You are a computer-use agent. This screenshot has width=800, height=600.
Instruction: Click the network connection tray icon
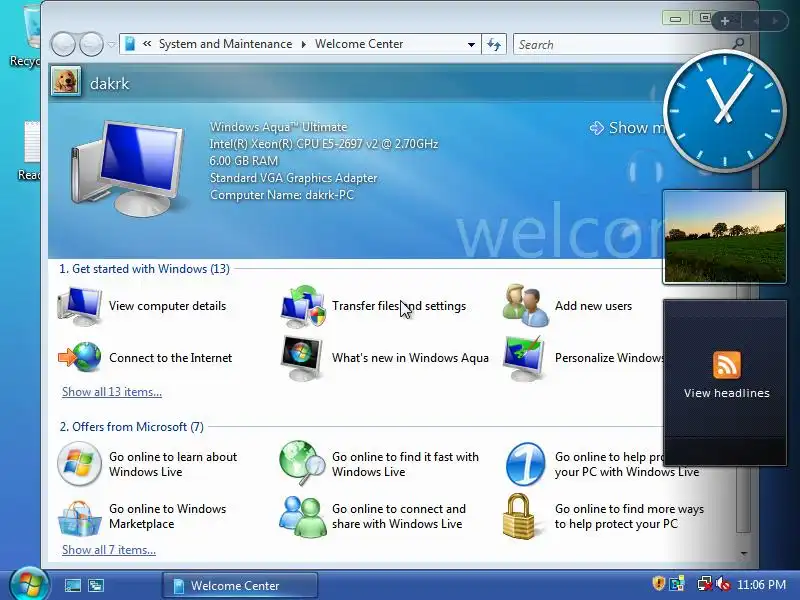[705, 584]
